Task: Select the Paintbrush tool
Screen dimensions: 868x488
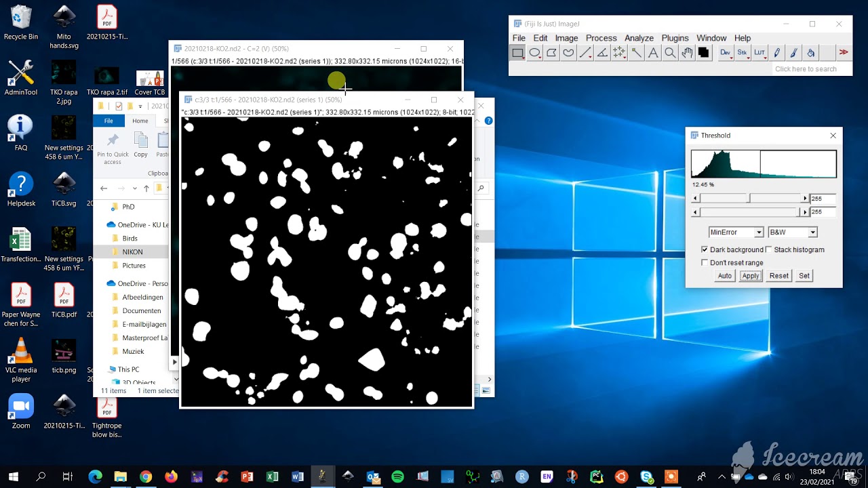Action: (794, 53)
